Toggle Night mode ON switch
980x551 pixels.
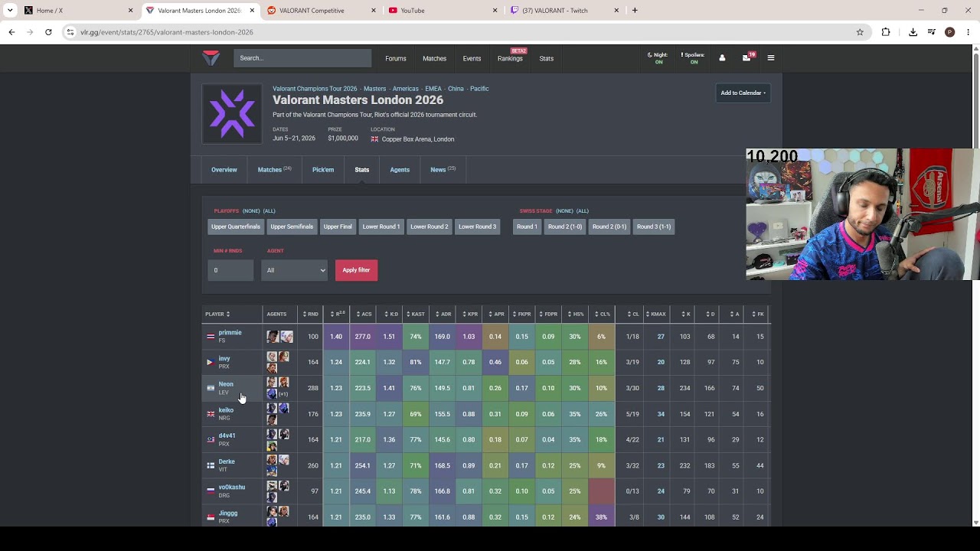658,58
